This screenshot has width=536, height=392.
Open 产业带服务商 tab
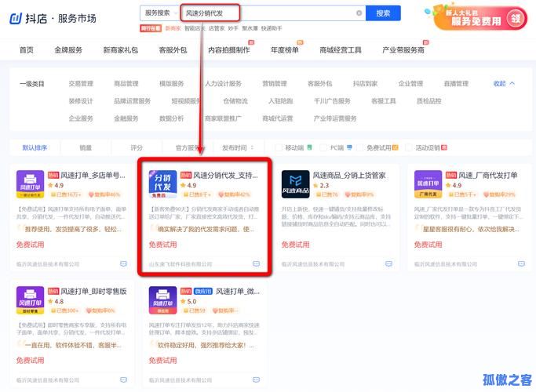403,50
